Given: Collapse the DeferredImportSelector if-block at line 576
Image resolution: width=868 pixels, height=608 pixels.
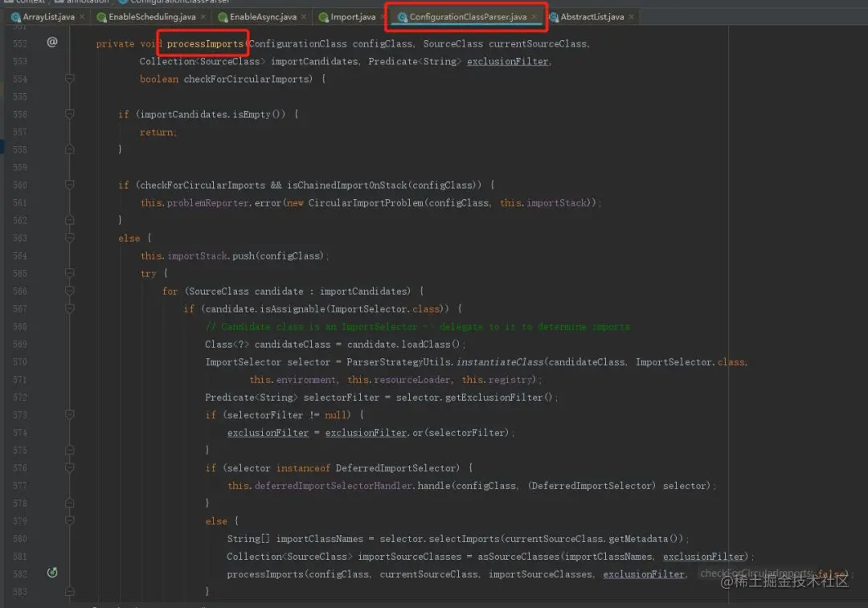Looking at the screenshot, I should pos(70,467).
